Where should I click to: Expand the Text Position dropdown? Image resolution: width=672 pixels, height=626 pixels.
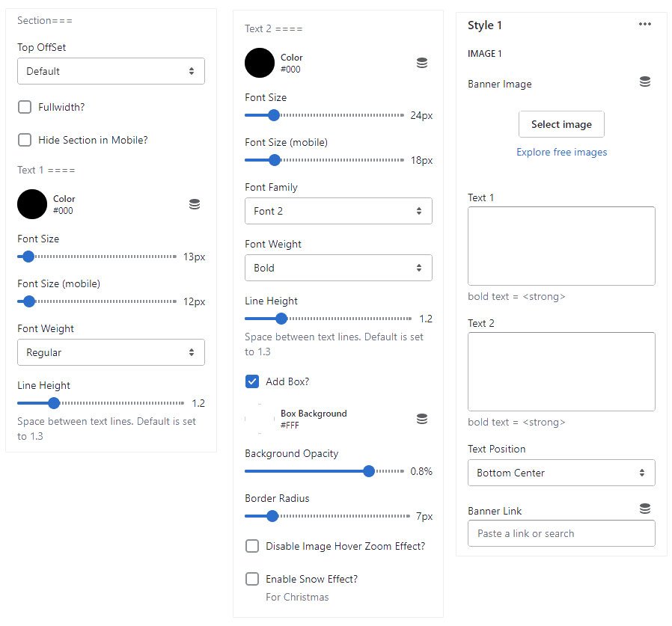pyautogui.click(x=561, y=473)
